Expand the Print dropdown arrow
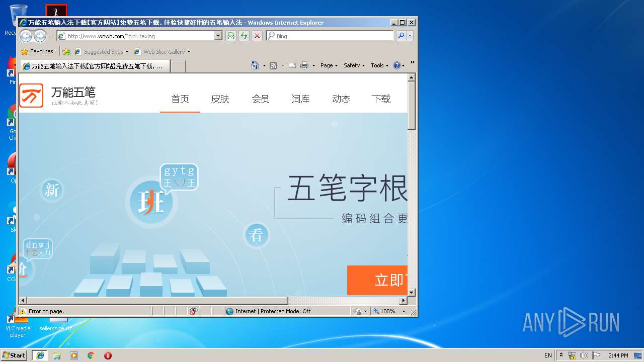The width and height of the screenshot is (644, 362). (x=313, y=65)
